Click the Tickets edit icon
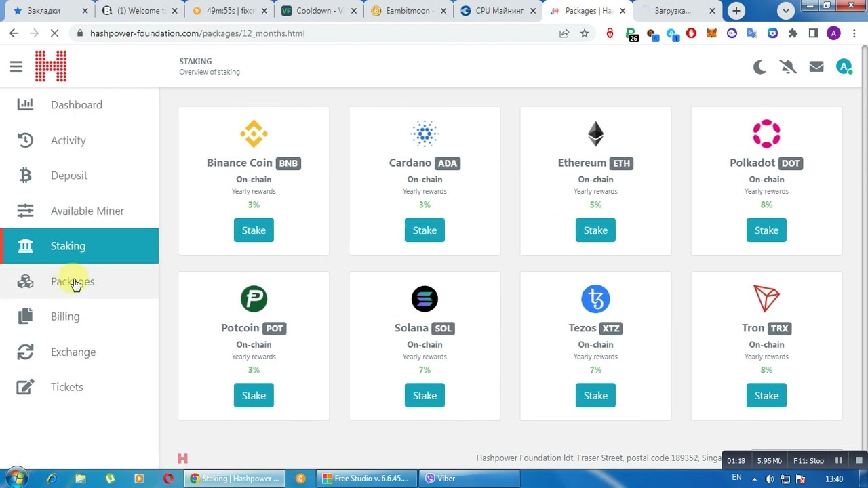 25,387
